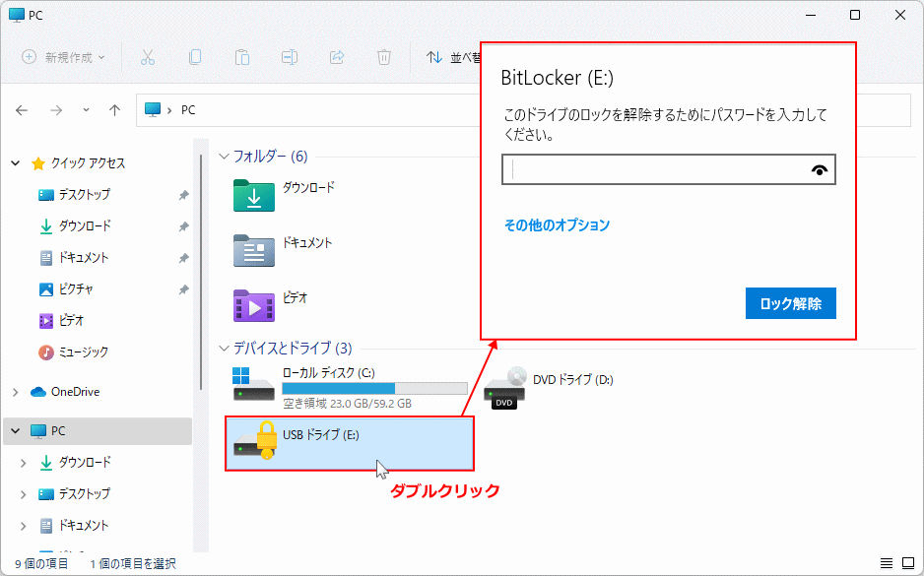Select the ピクチャ sidebar entry
The height and width of the screenshot is (576, 924).
pos(76,289)
